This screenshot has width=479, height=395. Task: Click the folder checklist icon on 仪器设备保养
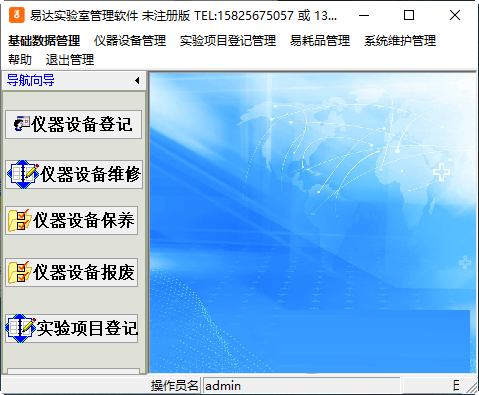click(x=20, y=220)
